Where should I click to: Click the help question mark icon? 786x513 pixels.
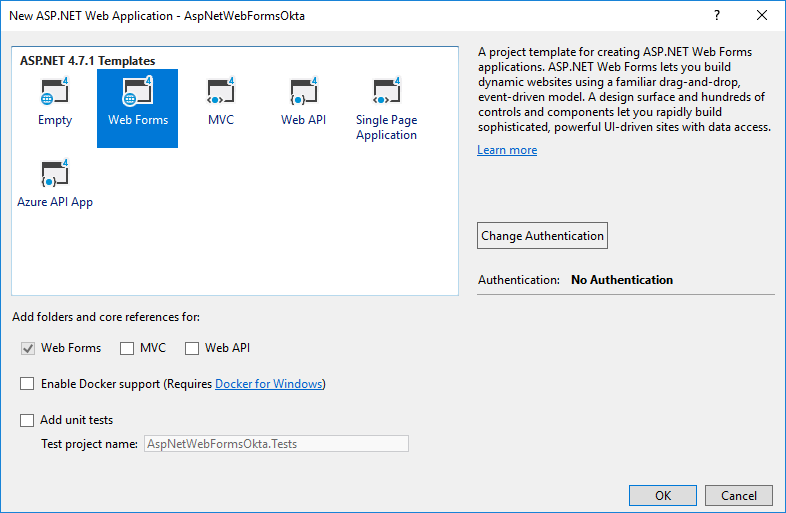717,16
